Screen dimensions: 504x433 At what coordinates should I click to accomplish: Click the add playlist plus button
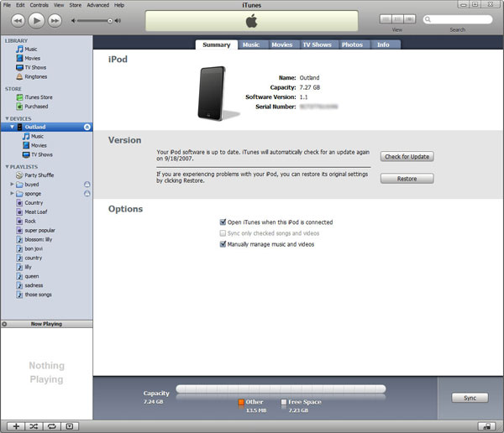coord(16,426)
